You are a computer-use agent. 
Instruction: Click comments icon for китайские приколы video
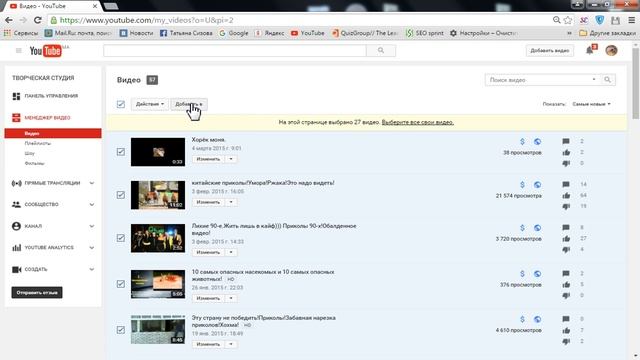click(x=566, y=184)
